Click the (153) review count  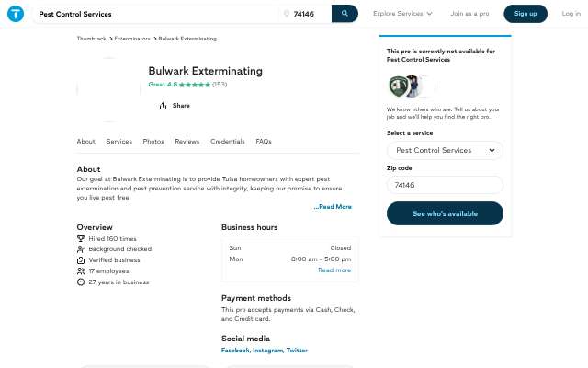coord(220,85)
